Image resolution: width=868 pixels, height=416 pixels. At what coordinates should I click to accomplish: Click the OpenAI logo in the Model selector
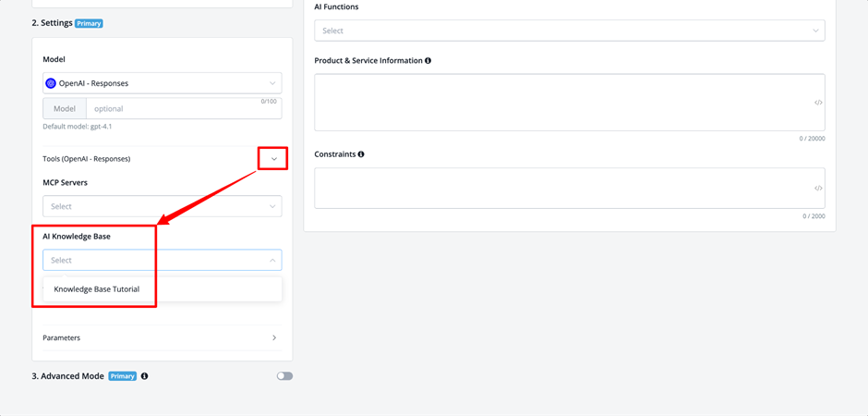tap(51, 83)
